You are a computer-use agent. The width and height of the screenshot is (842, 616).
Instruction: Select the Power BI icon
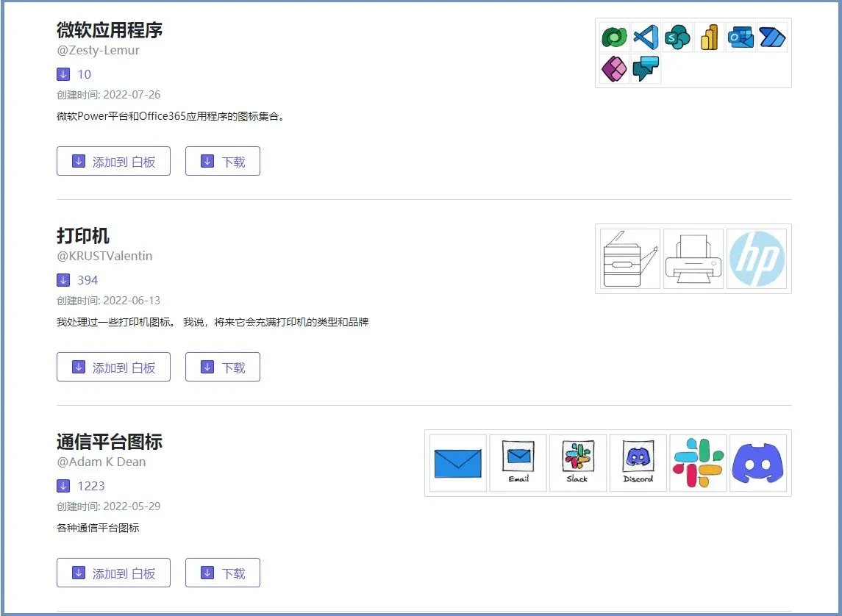click(x=709, y=36)
